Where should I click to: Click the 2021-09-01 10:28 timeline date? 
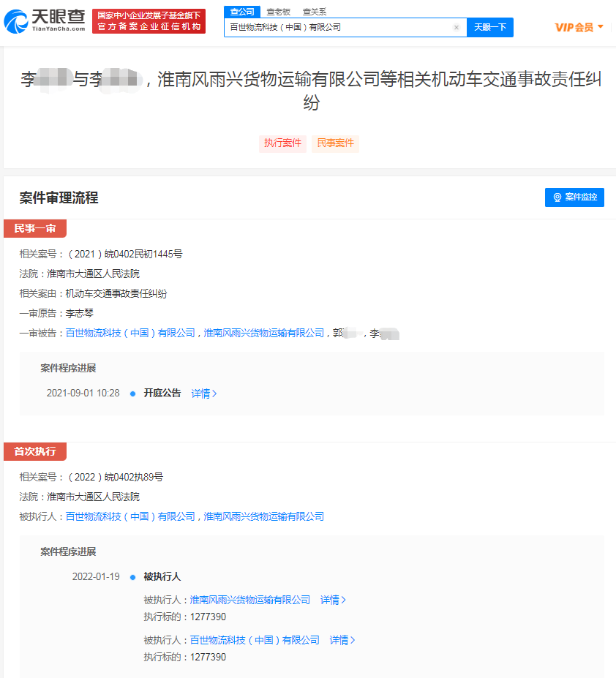pos(83,393)
